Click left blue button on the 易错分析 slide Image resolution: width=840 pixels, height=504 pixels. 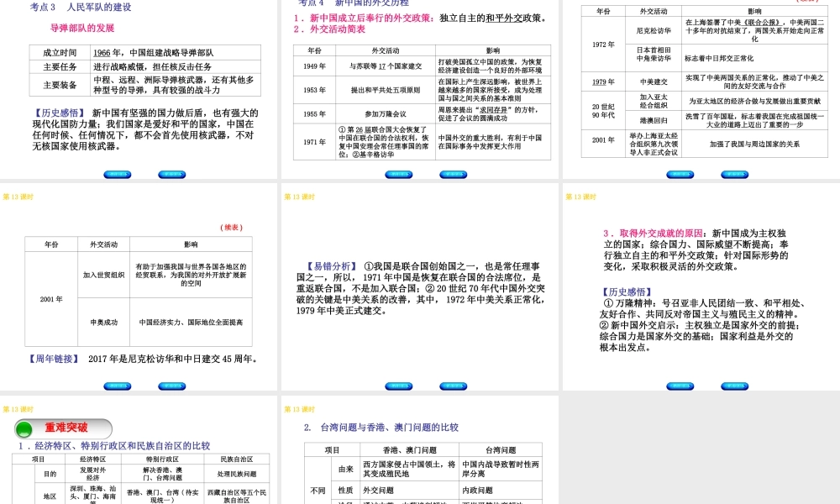point(399,386)
